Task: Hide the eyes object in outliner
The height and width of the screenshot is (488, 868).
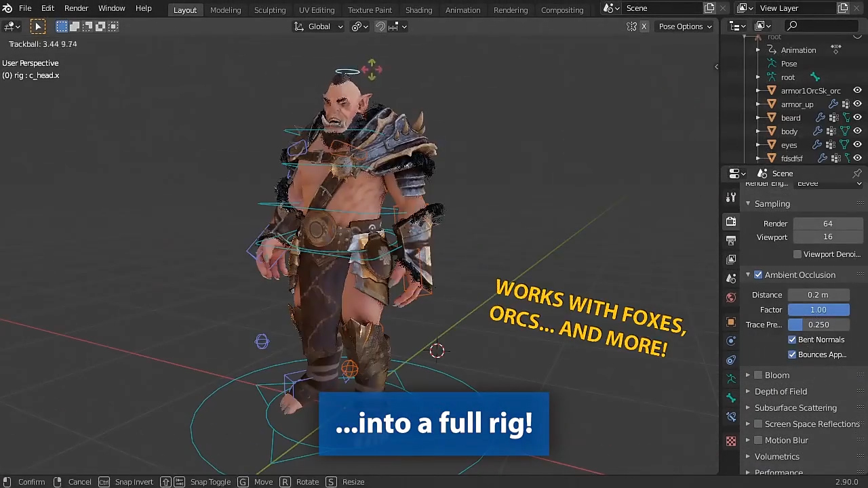Action: click(x=857, y=145)
